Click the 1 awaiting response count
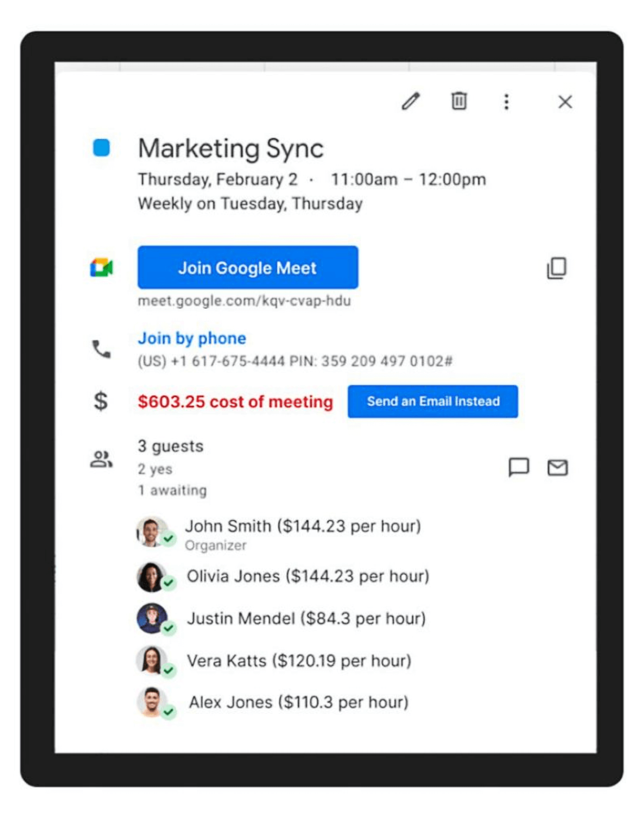 click(x=172, y=490)
